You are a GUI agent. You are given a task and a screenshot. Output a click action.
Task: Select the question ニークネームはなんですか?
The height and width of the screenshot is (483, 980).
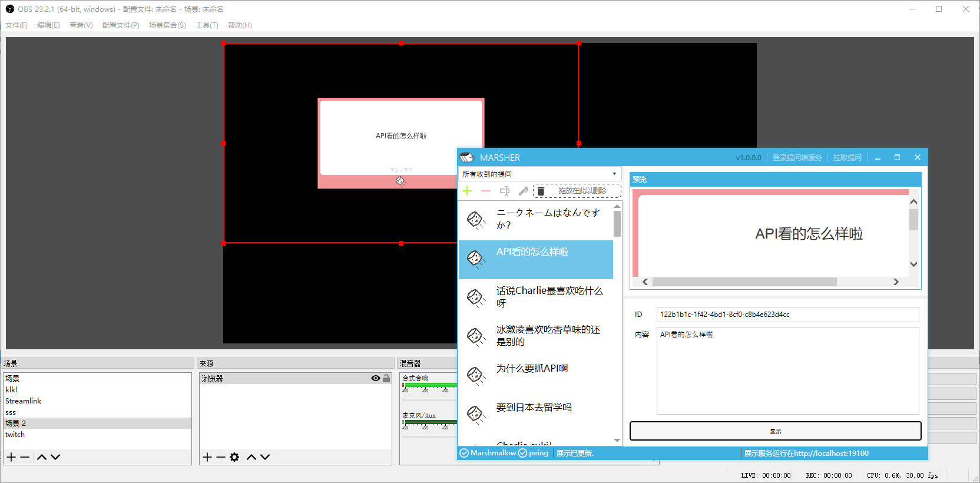pyautogui.click(x=536, y=220)
